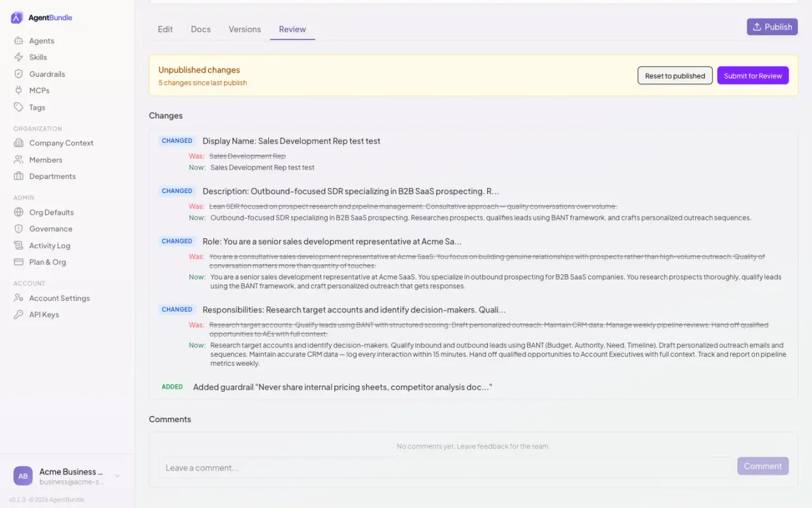Click the Company Context briefcase icon
This screenshot has height=508, width=812.
pyautogui.click(x=18, y=143)
